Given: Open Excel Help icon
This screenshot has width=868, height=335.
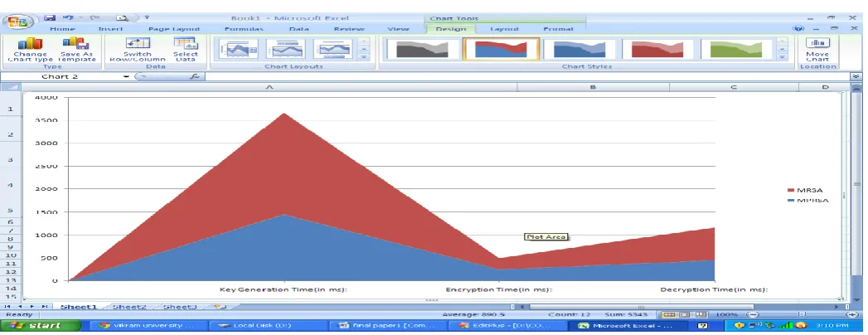Looking at the screenshot, I should point(798,28).
